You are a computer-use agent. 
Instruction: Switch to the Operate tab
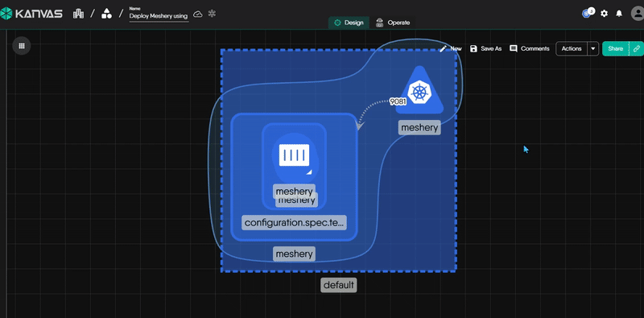click(393, 23)
